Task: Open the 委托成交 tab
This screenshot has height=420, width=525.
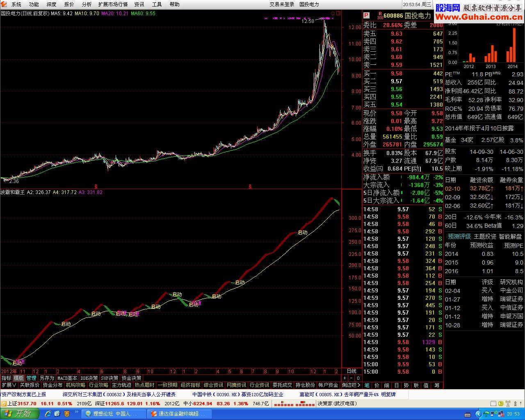Action: 282,385
